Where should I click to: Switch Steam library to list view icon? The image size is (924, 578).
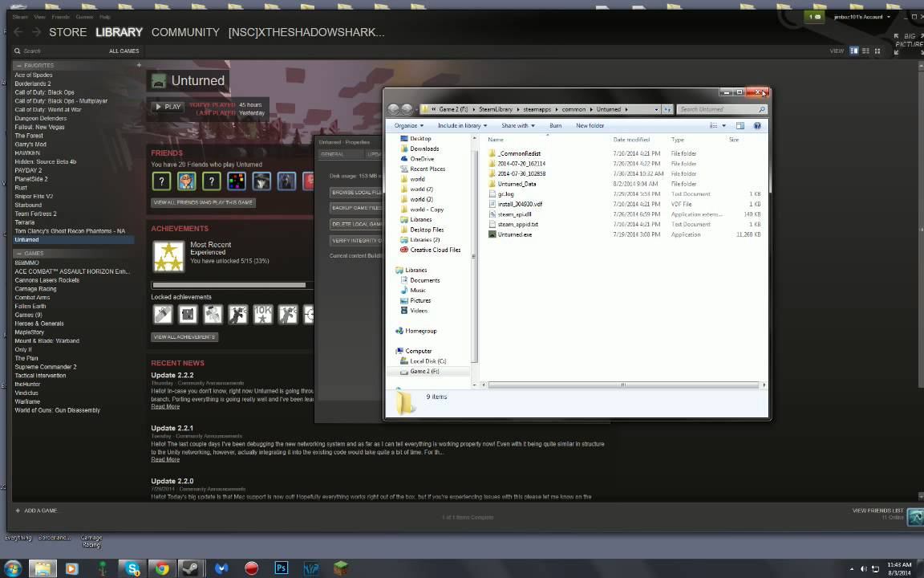(x=865, y=51)
